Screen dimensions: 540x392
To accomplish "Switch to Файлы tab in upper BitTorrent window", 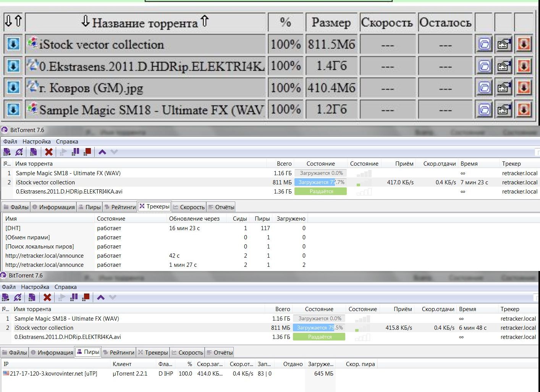I will coord(16,207).
